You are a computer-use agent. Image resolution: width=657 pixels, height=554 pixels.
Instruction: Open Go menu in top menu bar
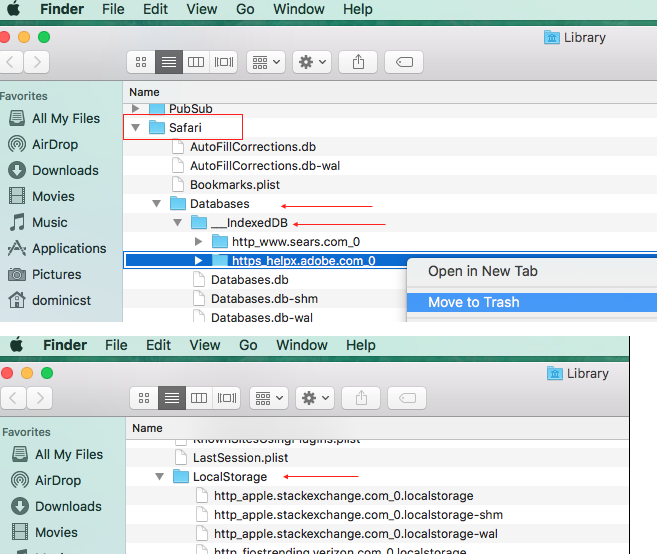point(245,9)
